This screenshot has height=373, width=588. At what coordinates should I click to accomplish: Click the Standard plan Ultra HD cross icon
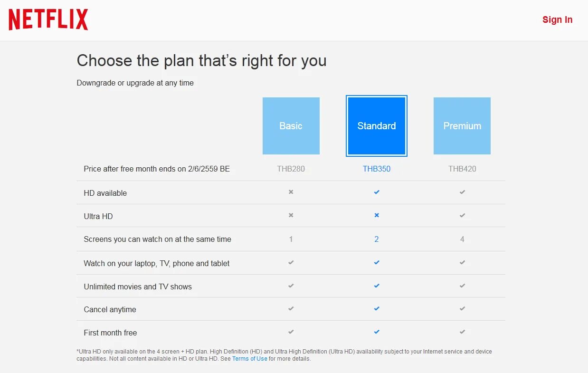point(377,215)
